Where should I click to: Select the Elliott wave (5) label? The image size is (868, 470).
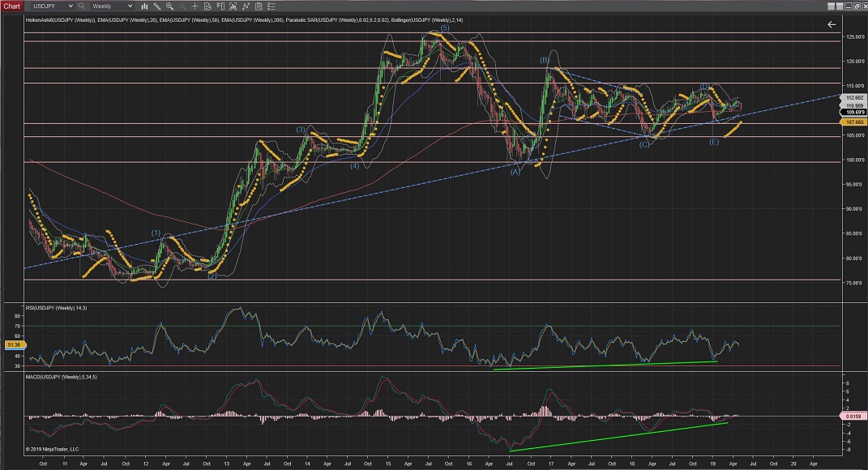445,28
